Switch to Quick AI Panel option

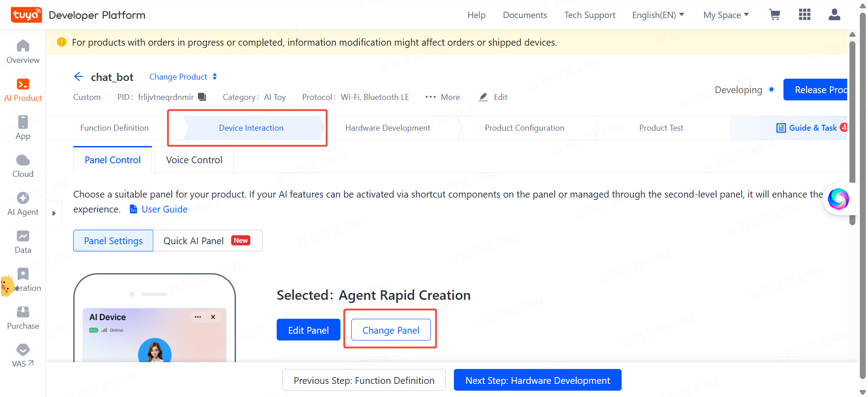tap(208, 241)
